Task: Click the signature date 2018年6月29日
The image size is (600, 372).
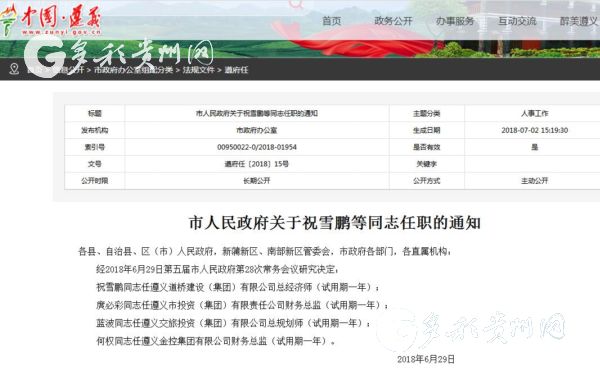Action: click(x=426, y=359)
